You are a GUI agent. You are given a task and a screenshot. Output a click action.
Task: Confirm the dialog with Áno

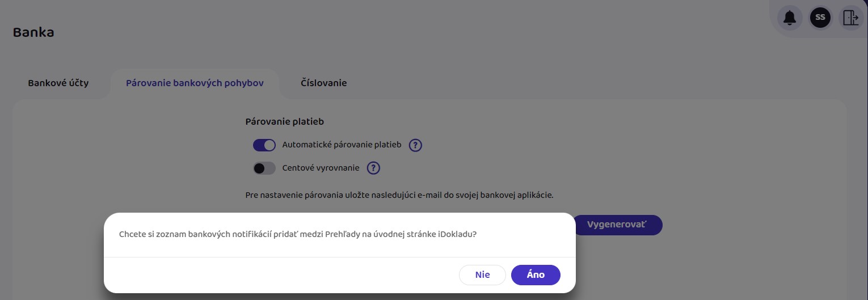point(536,275)
